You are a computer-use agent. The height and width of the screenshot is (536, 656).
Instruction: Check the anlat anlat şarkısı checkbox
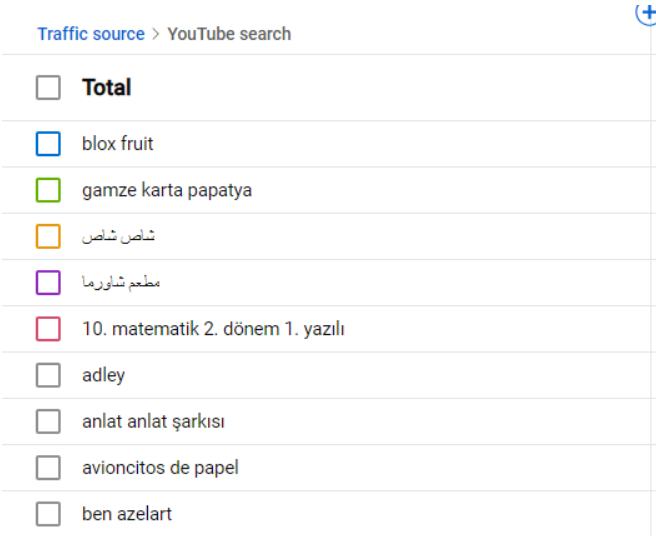point(48,421)
